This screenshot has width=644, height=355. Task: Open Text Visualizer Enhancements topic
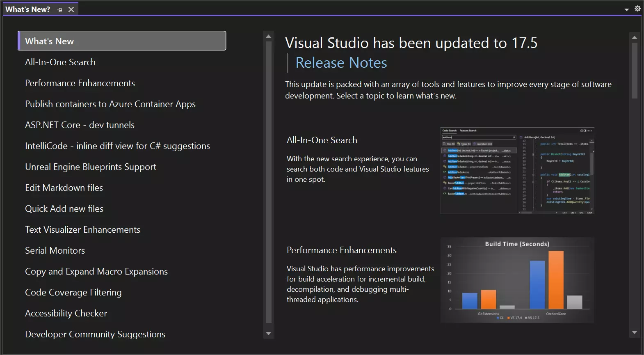point(82,229)
